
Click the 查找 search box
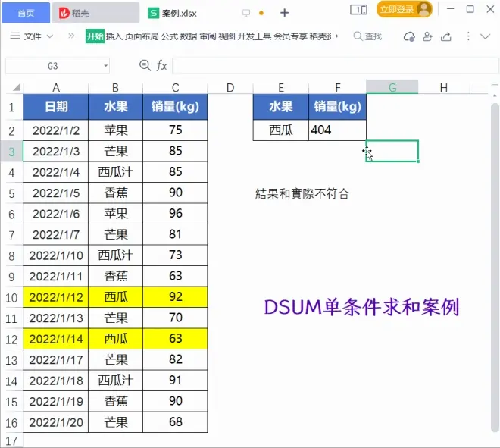coord(367,36)
